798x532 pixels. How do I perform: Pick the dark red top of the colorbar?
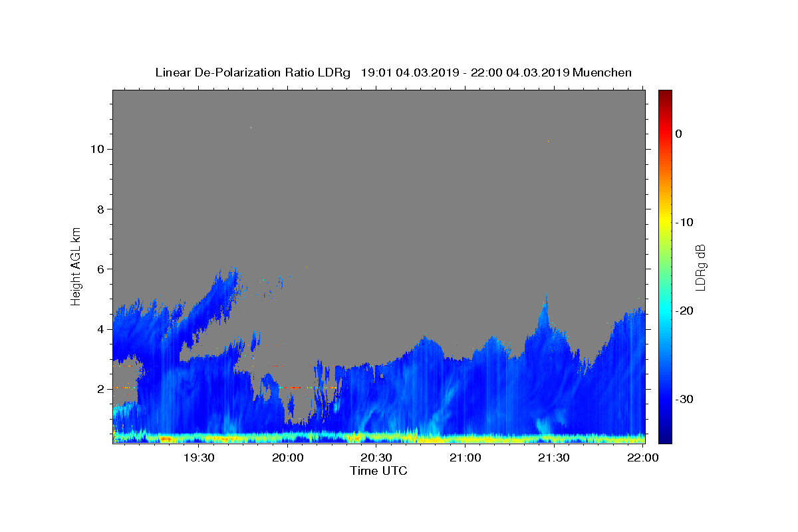[665, 94]
